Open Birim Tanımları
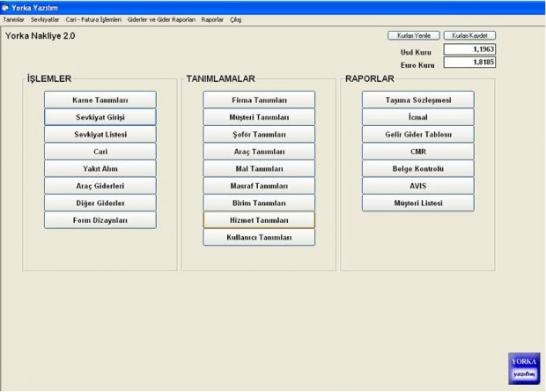Image resolution: width=546 pixels, height=392 pixels. click(x=259, y=203)
